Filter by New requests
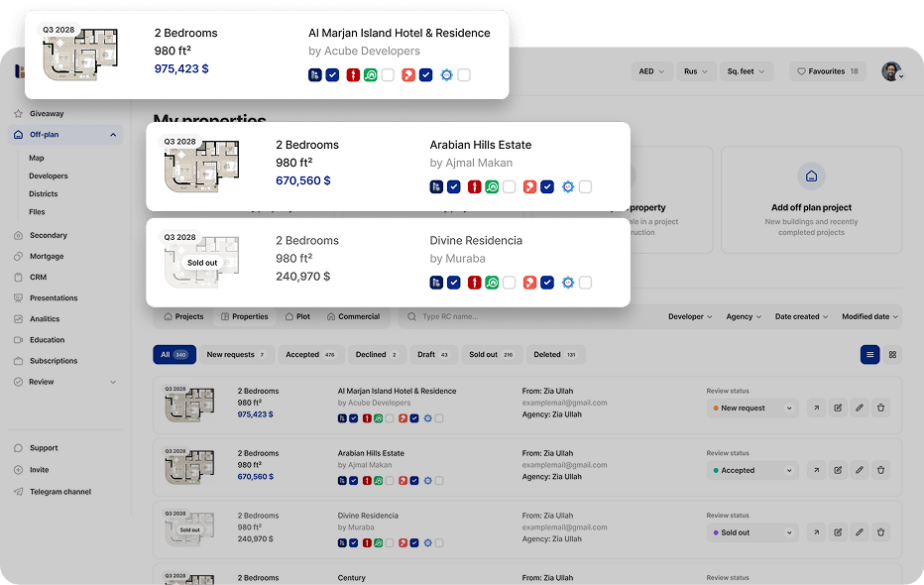Image resolution: width=924 pixels, height=585 pixels. pyautogui.click(x=237, y=355)
